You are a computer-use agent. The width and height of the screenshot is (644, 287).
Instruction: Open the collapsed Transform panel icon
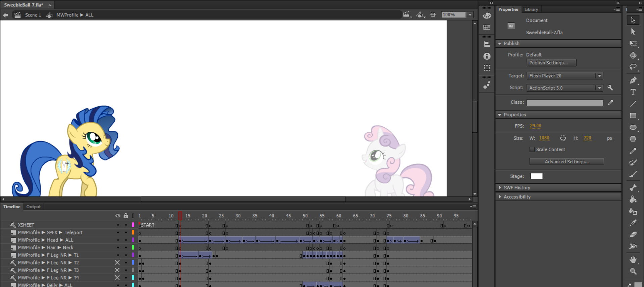pyautogui.click(x=487, y=68)
